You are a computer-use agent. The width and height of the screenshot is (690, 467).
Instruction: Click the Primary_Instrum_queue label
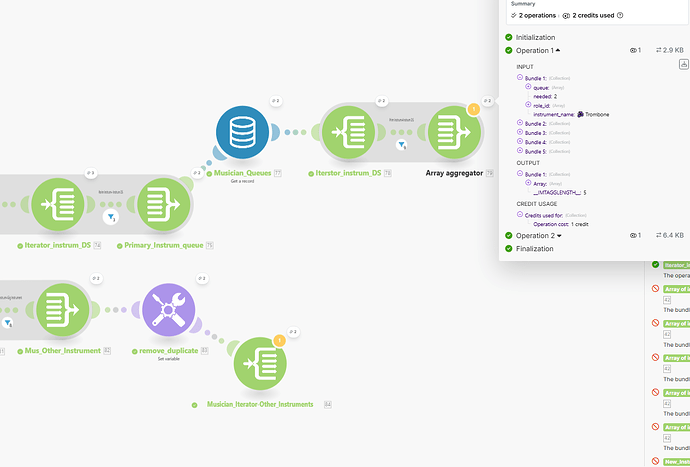(x=164, y=245)
